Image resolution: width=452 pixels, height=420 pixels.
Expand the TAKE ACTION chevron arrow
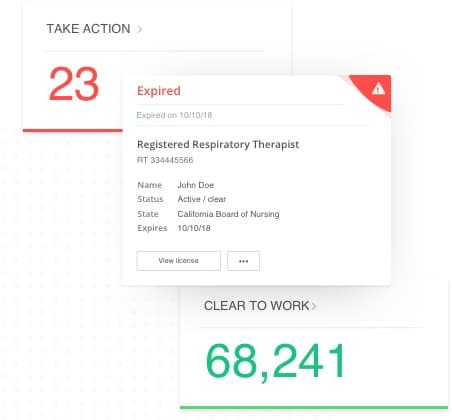coord(140,29)
